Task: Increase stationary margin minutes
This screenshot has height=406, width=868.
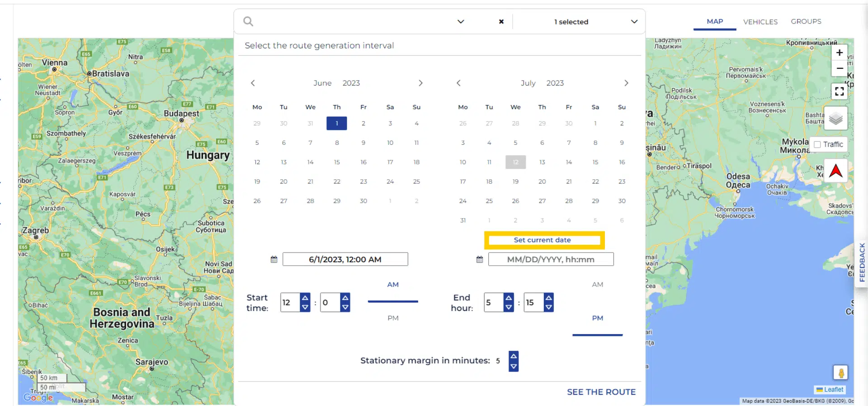Action: click(514, 356)
